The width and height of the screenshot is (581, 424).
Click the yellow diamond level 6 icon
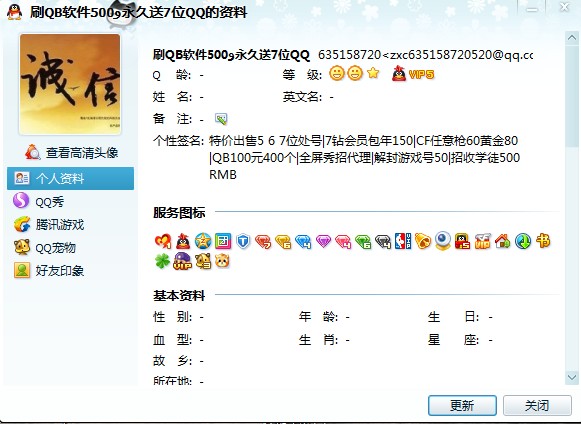coord(283,242)
